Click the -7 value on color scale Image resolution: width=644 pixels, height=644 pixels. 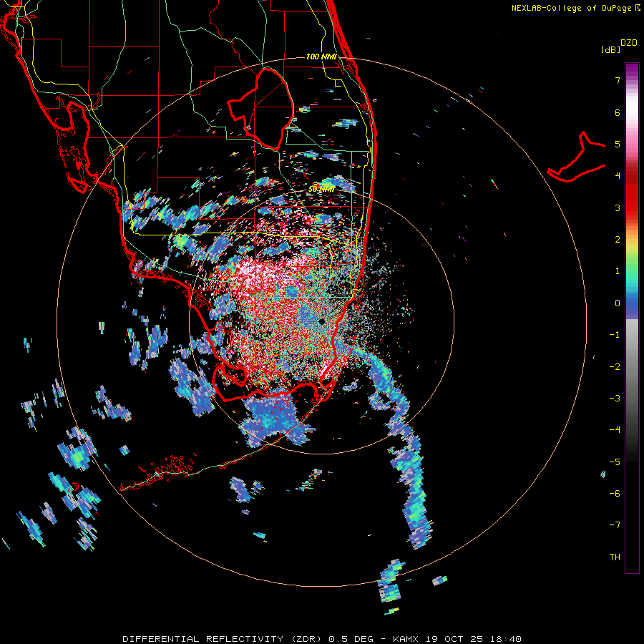tap(615, 525)
